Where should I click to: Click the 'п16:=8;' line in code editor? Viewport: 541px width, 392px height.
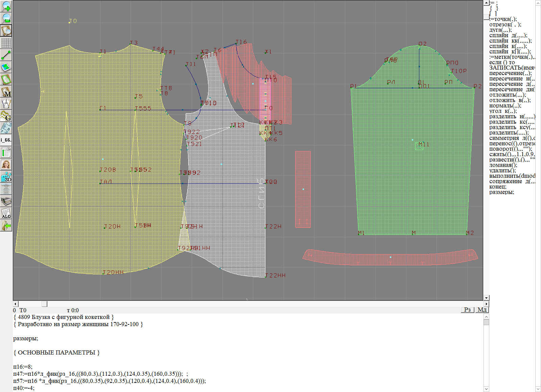23,367
